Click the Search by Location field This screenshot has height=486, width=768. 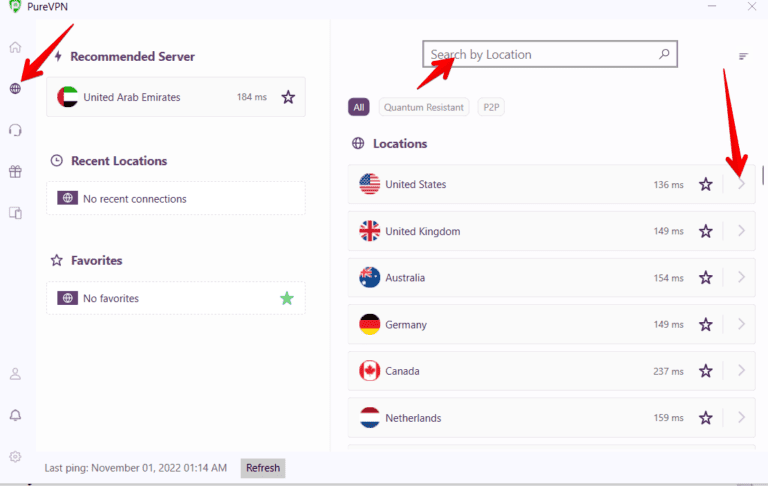[x=540, y=55]
